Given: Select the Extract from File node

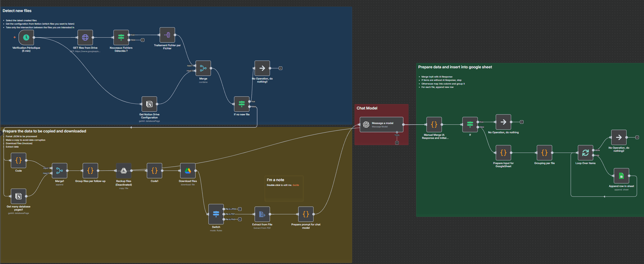Looking at the screenshot, I should click(x=262, y=214).
